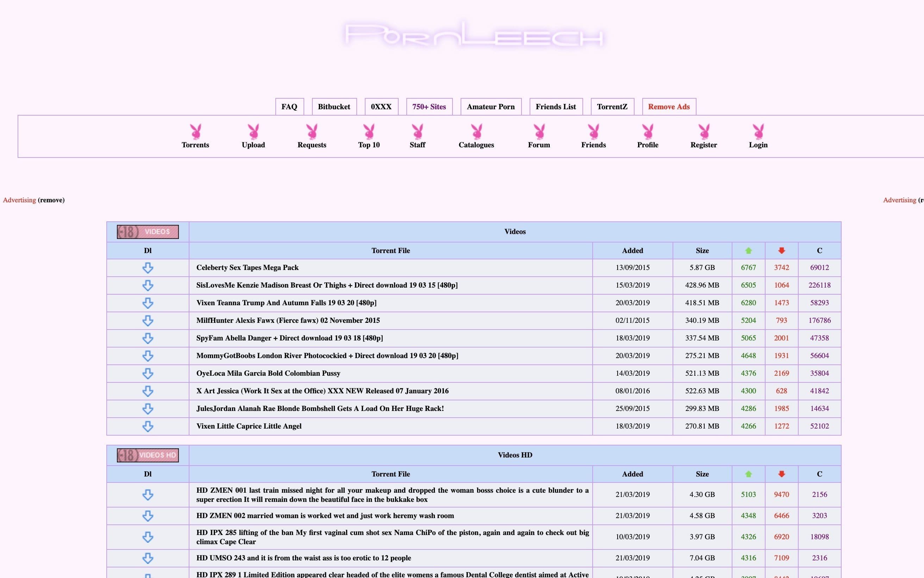
Task: Click download arrow in MilfHunter row
Action: pyautogui.click(x=148, y=320)
